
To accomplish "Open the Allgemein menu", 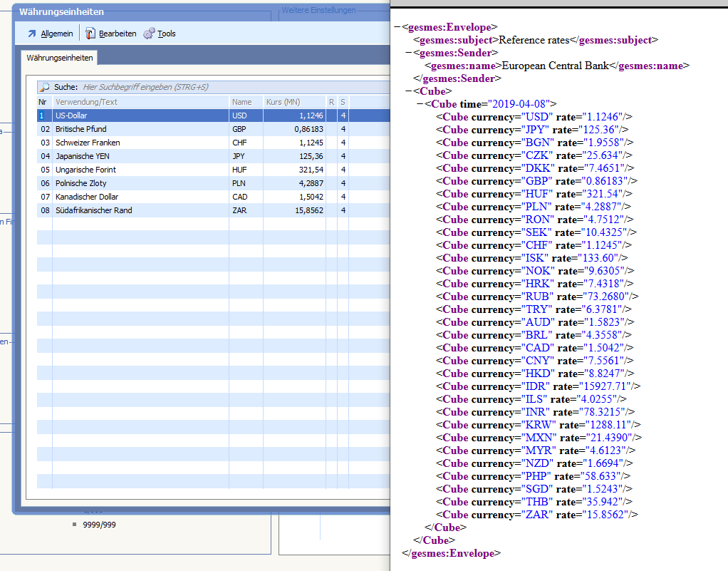I will 56,34.
